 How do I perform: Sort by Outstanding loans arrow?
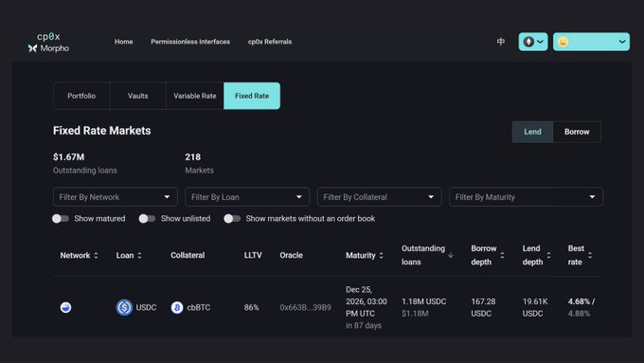tap(451, 255)
